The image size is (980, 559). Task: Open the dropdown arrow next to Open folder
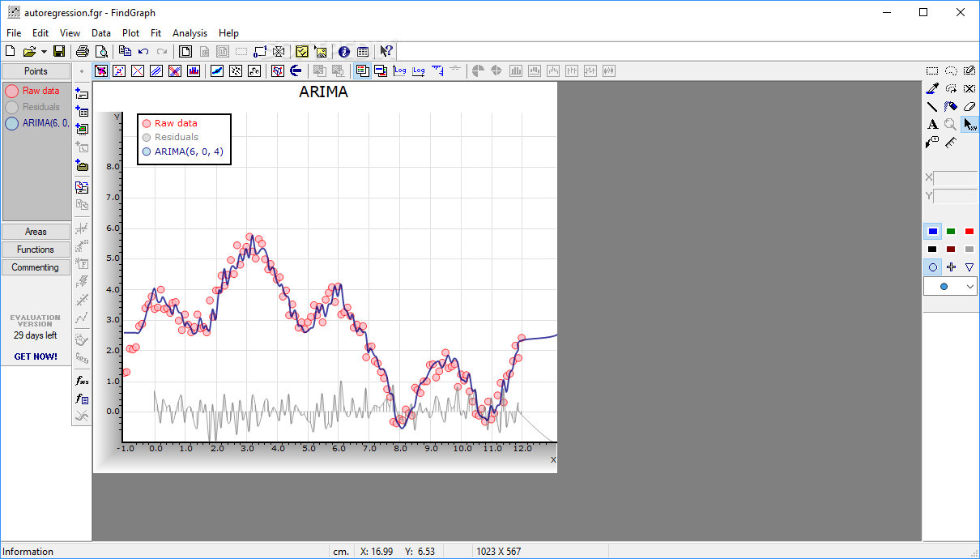pos(44,51)
